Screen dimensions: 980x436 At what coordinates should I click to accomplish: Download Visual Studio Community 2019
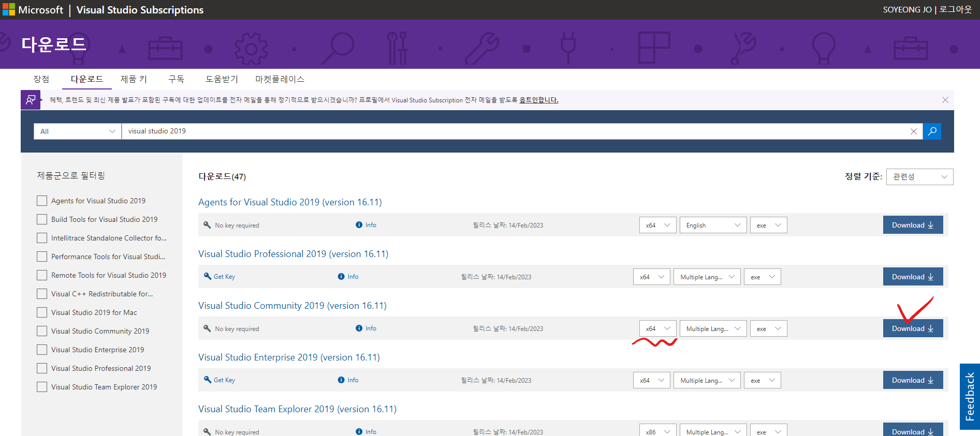point(913,328)
